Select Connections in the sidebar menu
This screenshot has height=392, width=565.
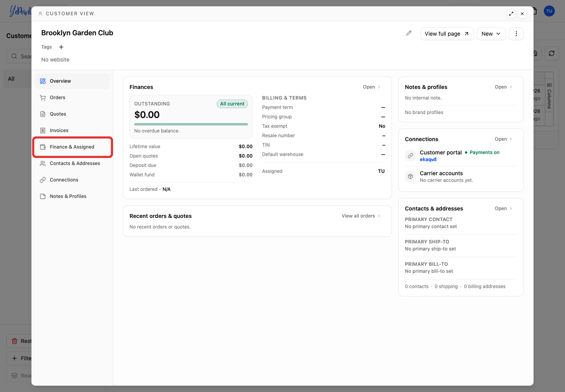click(x=73, y=180)
